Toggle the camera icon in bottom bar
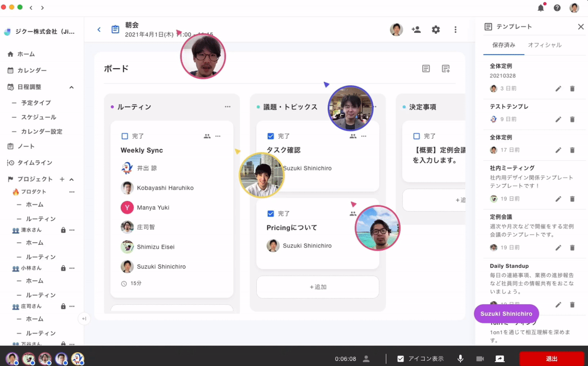 [x=480, y=359]
